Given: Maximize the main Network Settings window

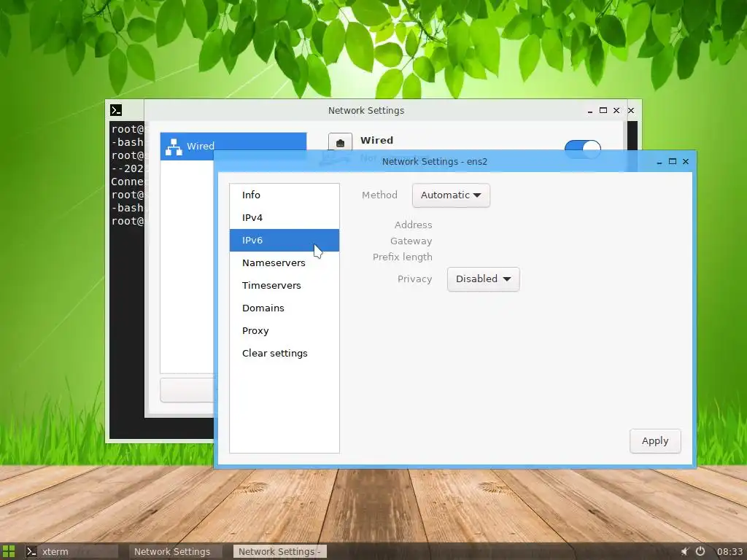Looking at the screenshot, I should pyautogui.click(x=603, y=110).
